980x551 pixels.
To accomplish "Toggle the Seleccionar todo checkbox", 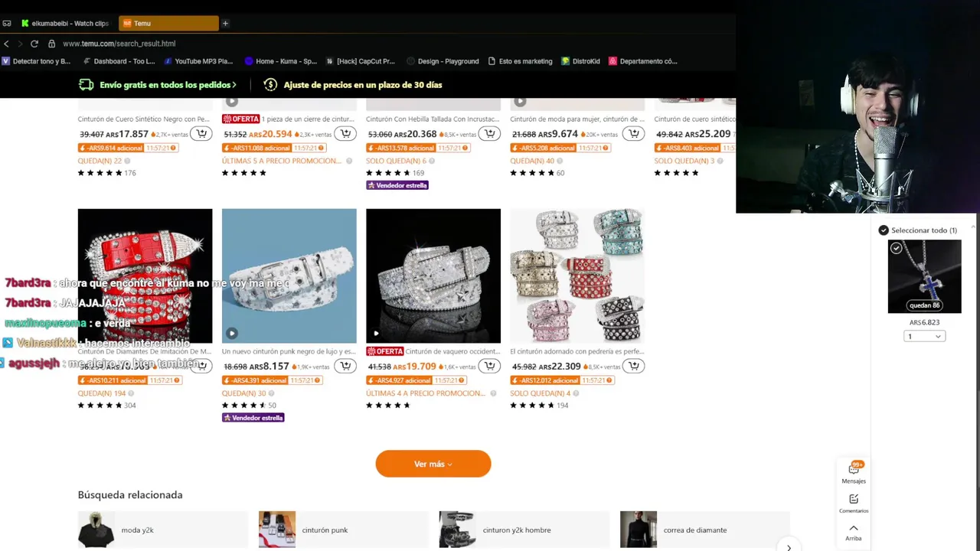I will [884, 230].
